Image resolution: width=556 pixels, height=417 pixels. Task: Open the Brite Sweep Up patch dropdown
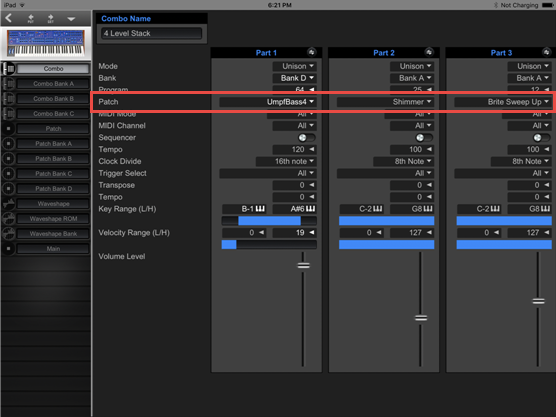coord(503,102)
